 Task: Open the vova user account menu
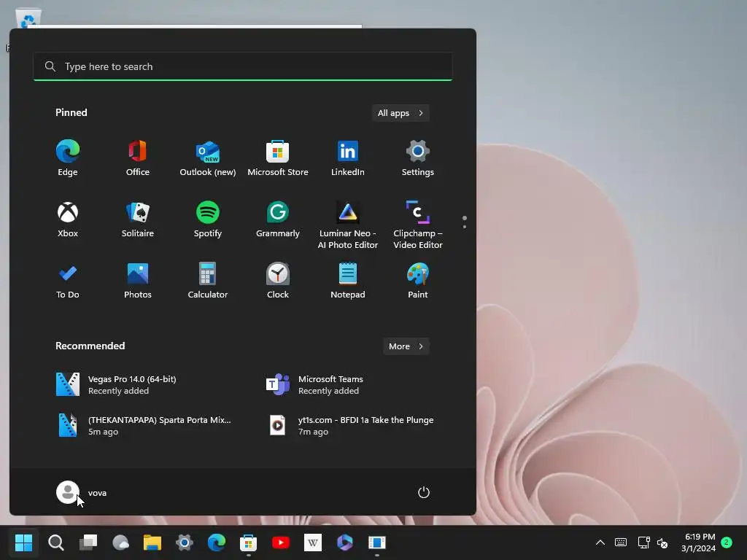[82, 492]
